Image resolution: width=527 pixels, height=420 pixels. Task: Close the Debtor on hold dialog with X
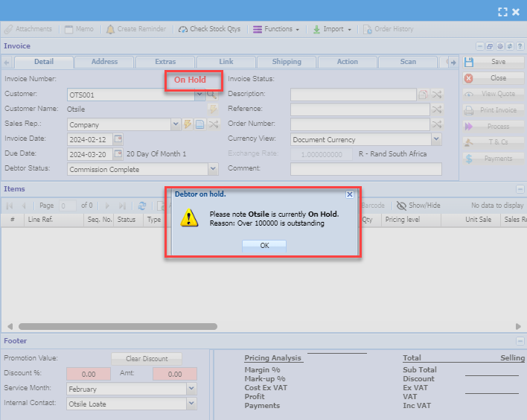350,194
